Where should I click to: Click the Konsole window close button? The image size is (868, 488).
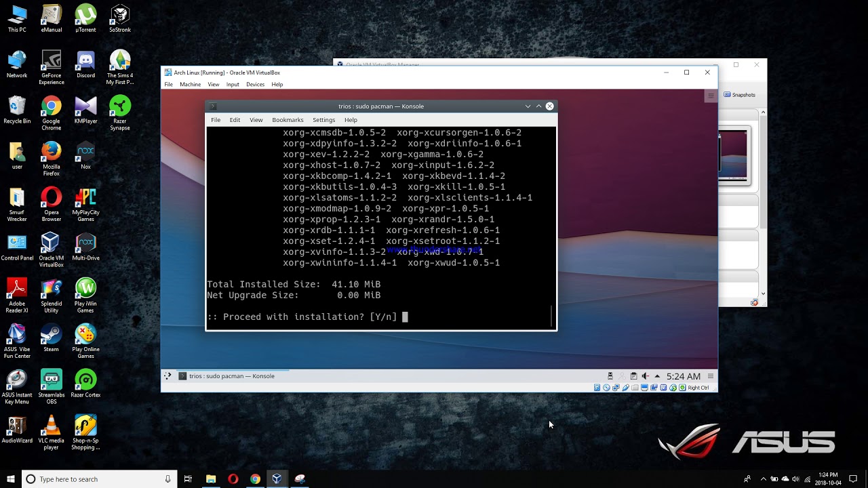point(550,106)
